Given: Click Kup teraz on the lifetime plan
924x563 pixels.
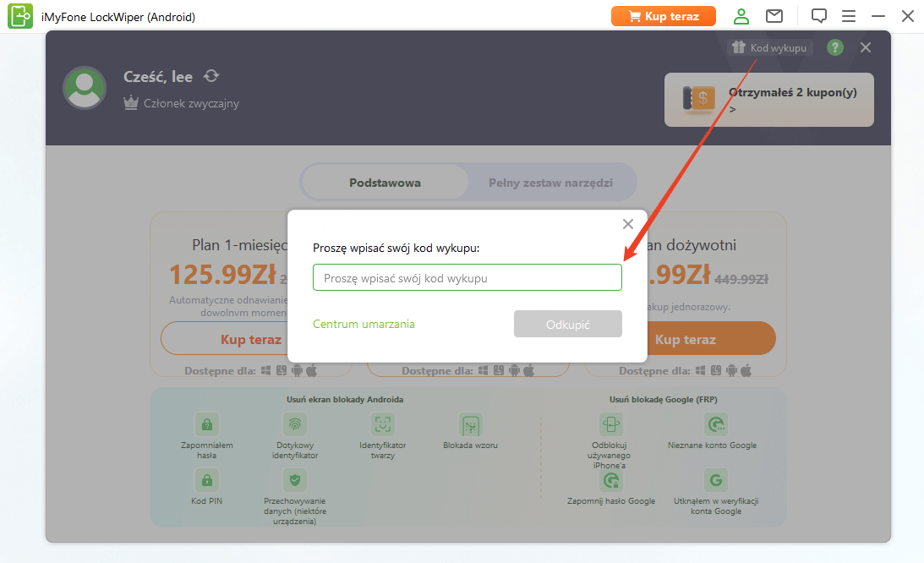Looking at the screenshot, I should pyautogui.click(x=711, y=338).
